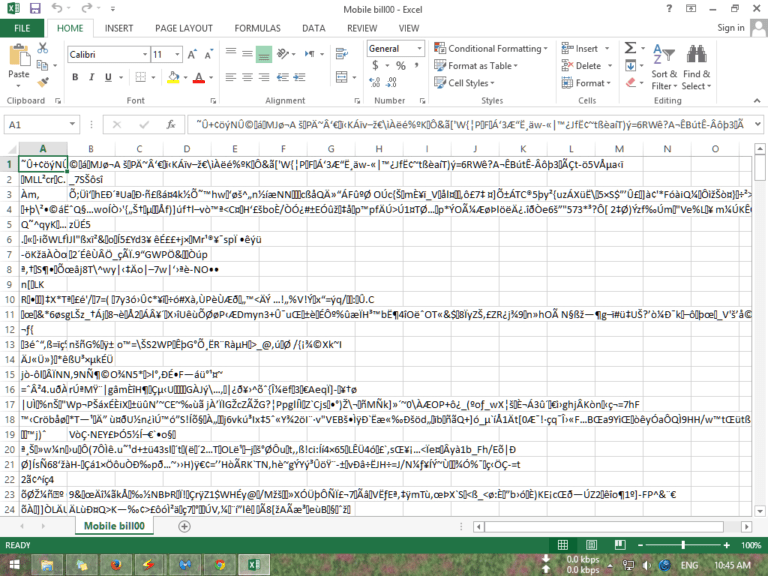Collapse the ribbon with the caret

[757, 100]
